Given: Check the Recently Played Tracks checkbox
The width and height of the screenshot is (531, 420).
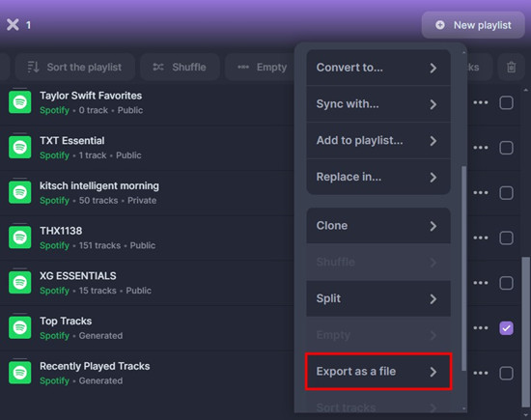Looking at the screenshot, I should pos(506,373).
